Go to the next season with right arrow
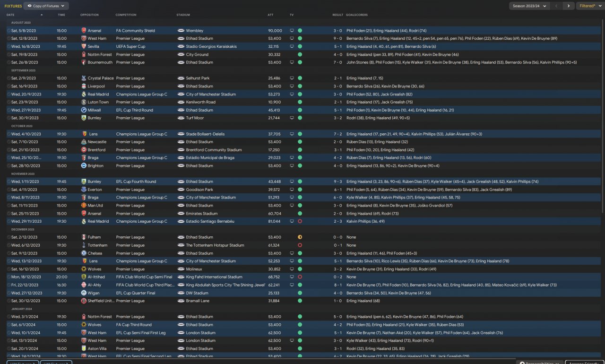 point(569,6)
